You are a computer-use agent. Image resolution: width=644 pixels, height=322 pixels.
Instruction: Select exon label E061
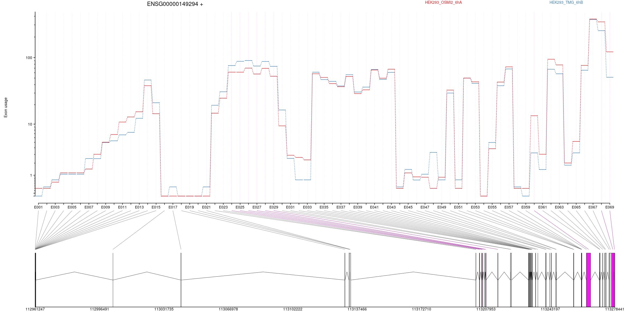(543, 207)
